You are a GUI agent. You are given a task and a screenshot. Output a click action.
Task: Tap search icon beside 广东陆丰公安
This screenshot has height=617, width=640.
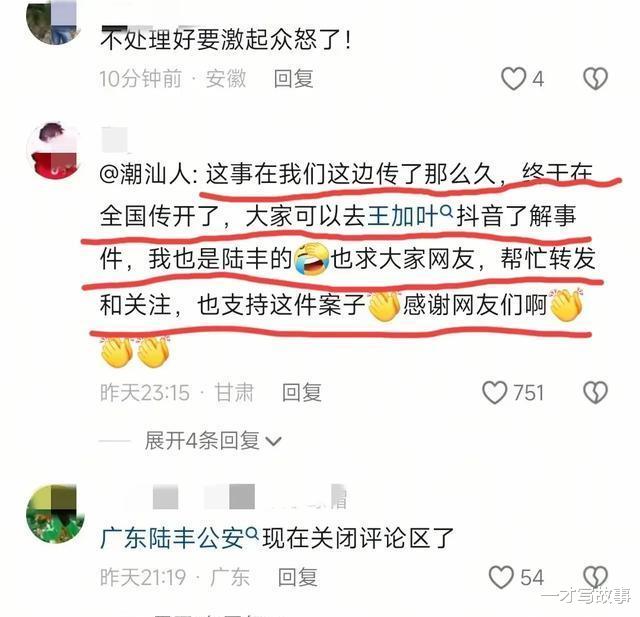click(253, 533)
